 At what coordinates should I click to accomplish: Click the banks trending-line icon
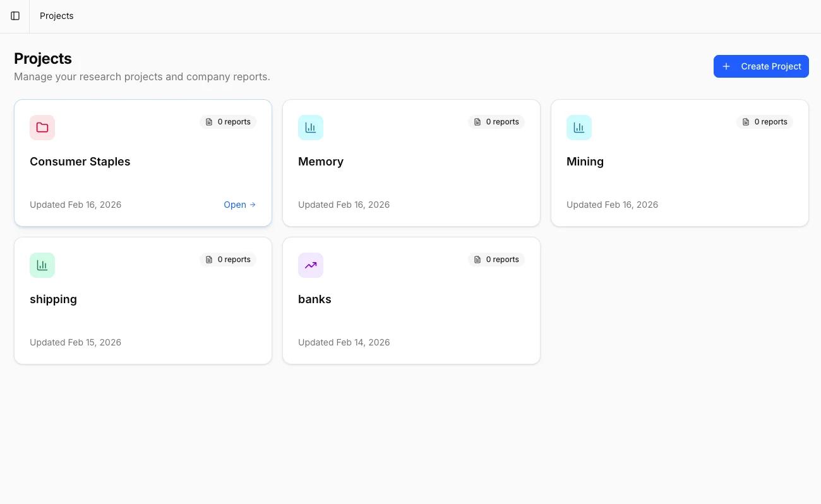coord(310,265)
